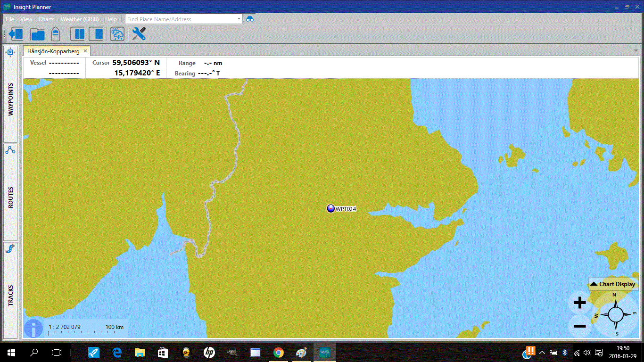Open the Charts menu

tap(47, 19)
